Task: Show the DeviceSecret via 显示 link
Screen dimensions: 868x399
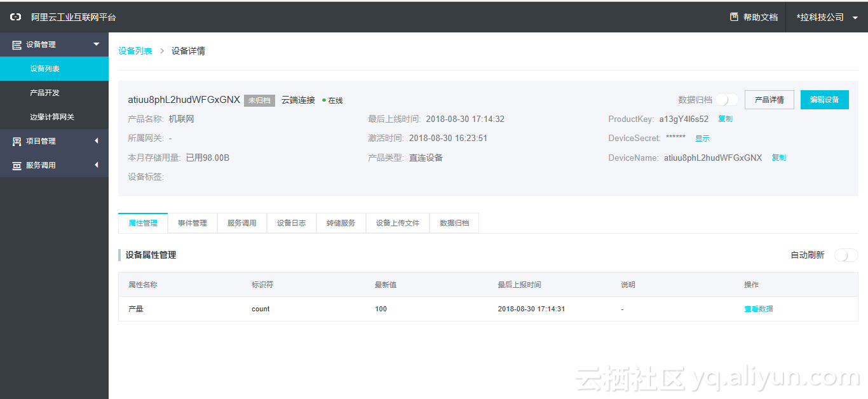Action: point(702,139)
